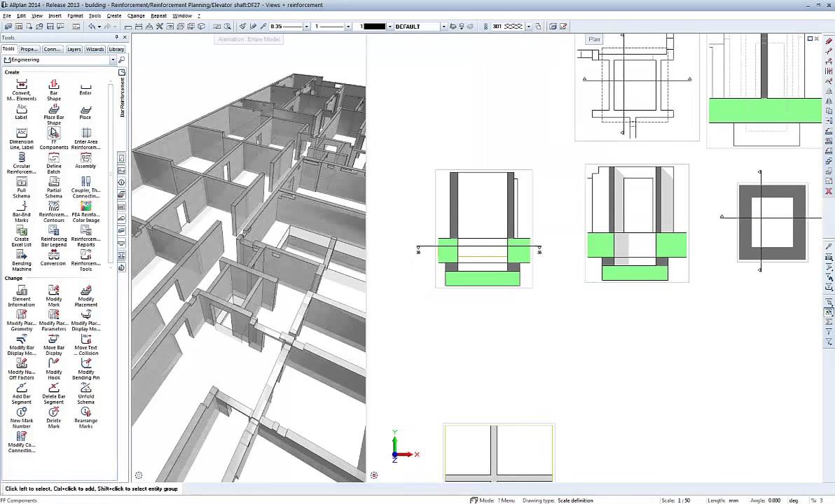Select the Define Batch tool
Screen dimensions: 835x504
(x=54, y=163)
